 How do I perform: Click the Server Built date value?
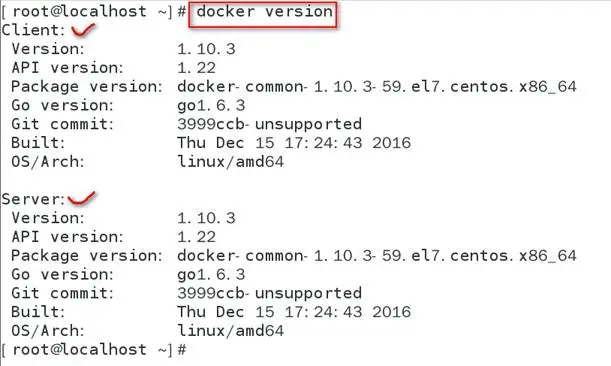click(x=294, y=312)
